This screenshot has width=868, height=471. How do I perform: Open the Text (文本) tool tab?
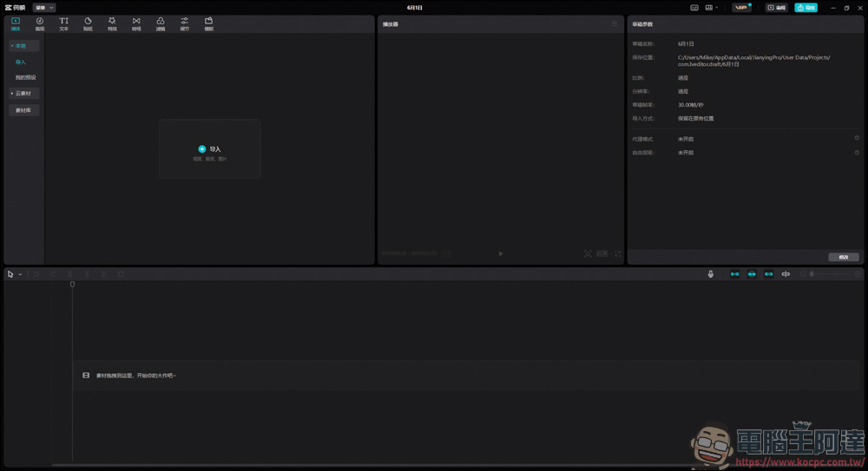pos(63,23)
